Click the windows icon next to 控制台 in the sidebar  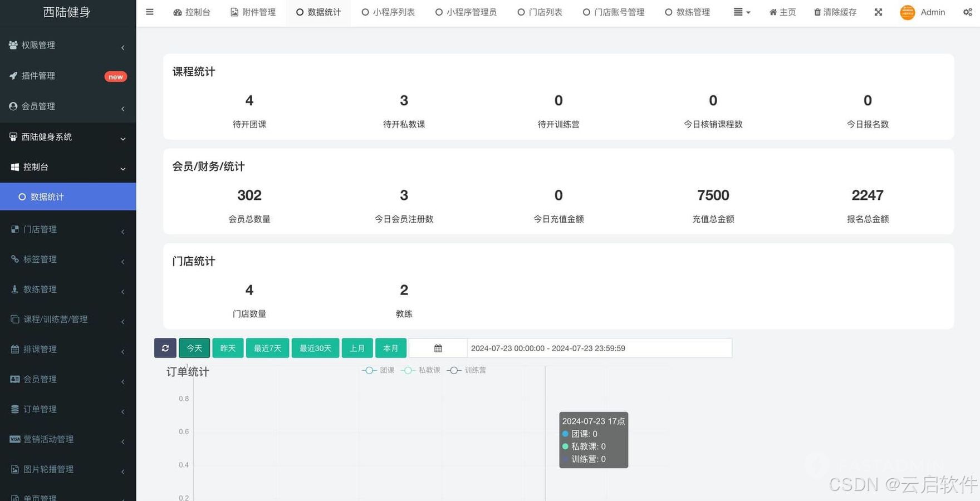tap(15, 167)
